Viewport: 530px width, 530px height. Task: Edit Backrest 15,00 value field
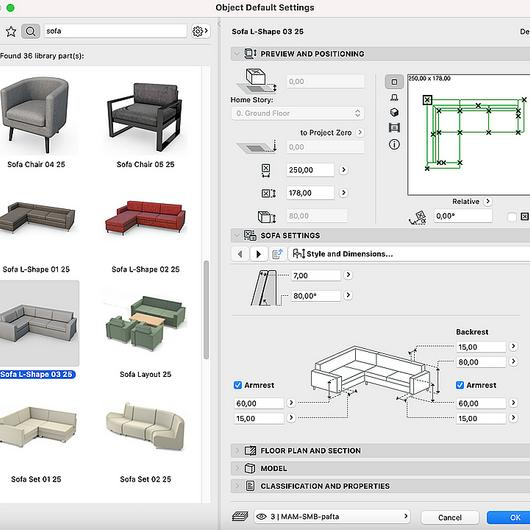(x=481, y=347)
